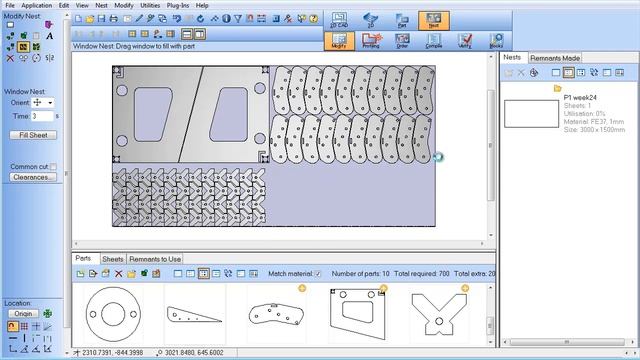Image resolution: width=640 pixels, height=360 pixels.
Task: Click the purple exit icon in Modify Nest
Action: (x=49, y=25)
